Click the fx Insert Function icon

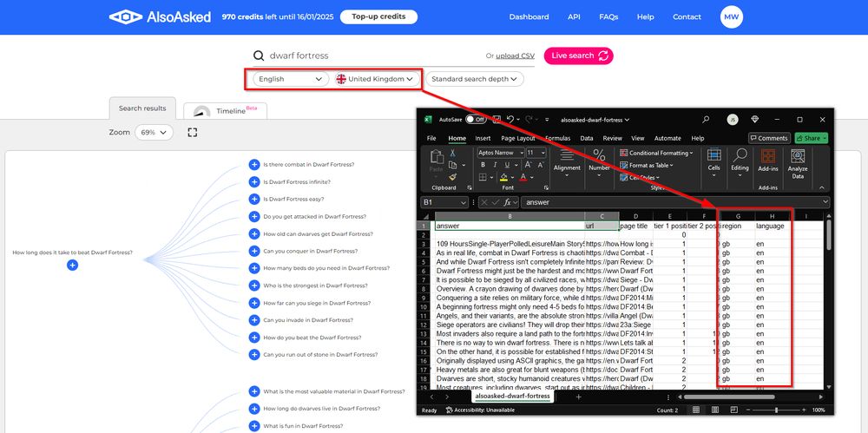(507, 203)
